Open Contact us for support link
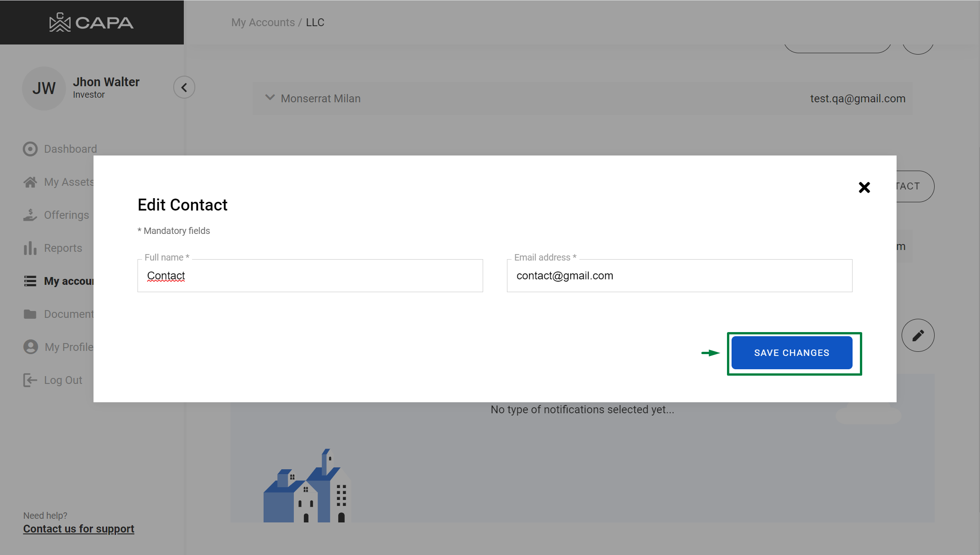Viewport: 980px width, 555px height. (x=79, y=529)
